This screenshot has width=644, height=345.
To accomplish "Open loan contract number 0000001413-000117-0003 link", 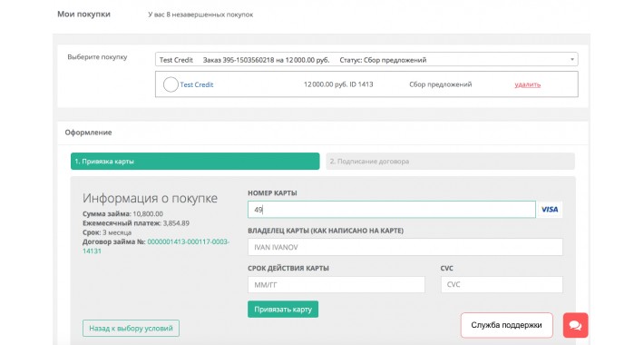I will pos(156,246).
